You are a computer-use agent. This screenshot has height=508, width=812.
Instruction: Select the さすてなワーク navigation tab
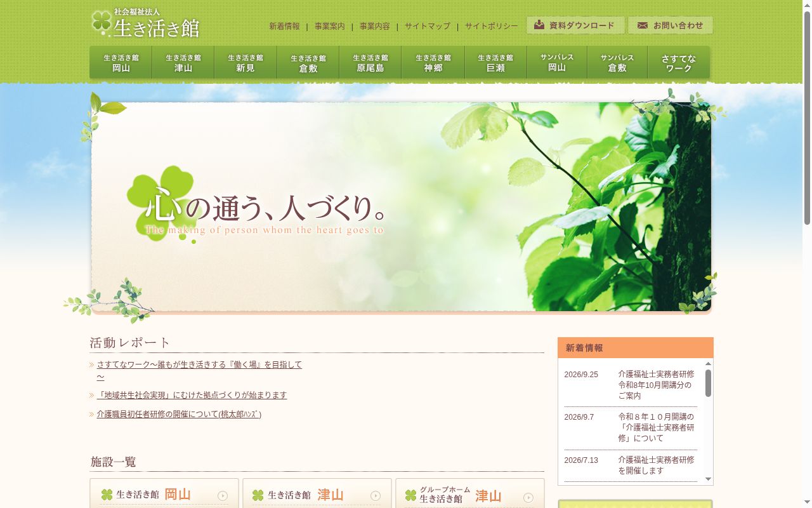pos(679,62)
